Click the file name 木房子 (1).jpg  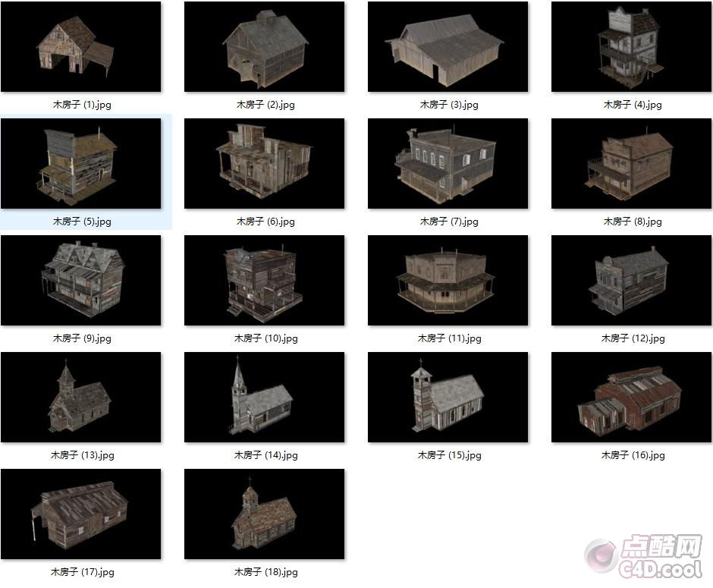tap(83, 105)
